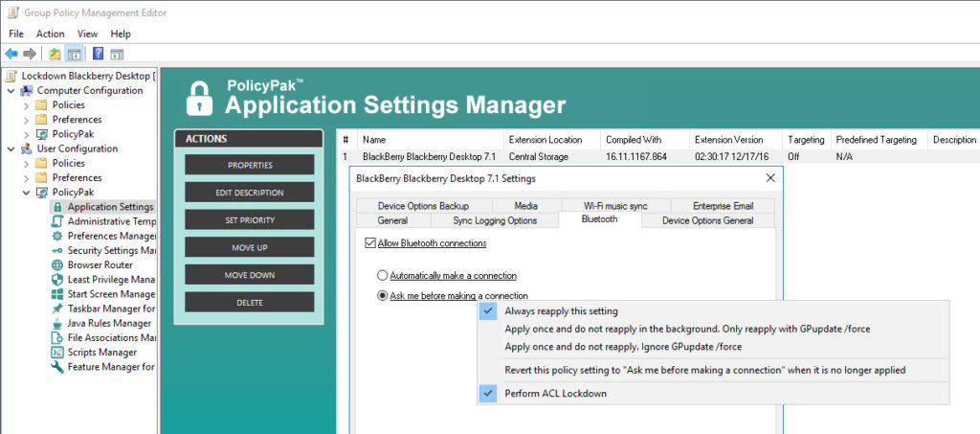Click the MOVE DOWN button
The width and height of the screenshot is (980, 434).
click(x=250, y=275)
